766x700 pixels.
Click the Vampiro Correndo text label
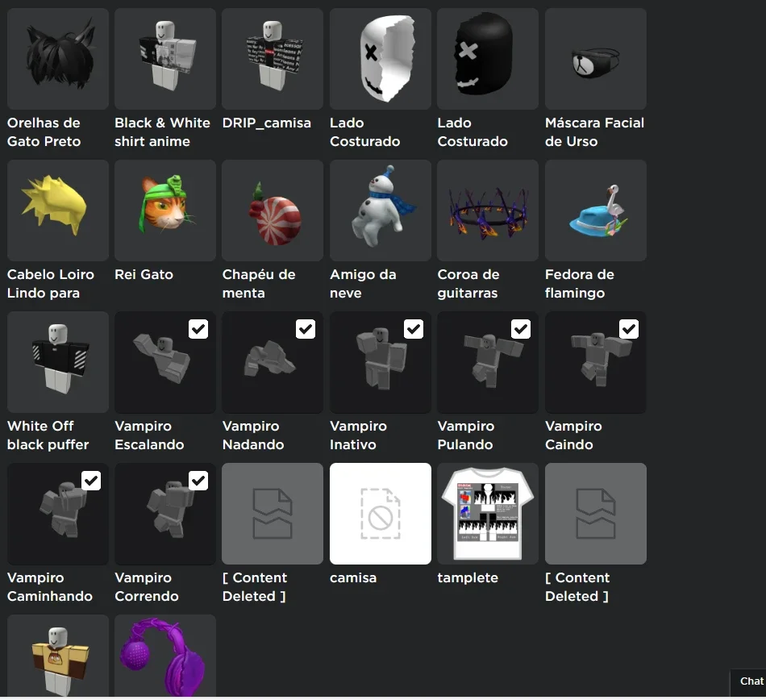pyautogui.click(x=147, y=586)
